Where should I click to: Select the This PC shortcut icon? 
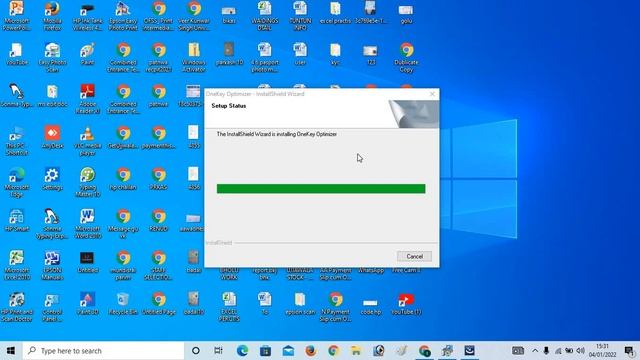click(16, 141)
